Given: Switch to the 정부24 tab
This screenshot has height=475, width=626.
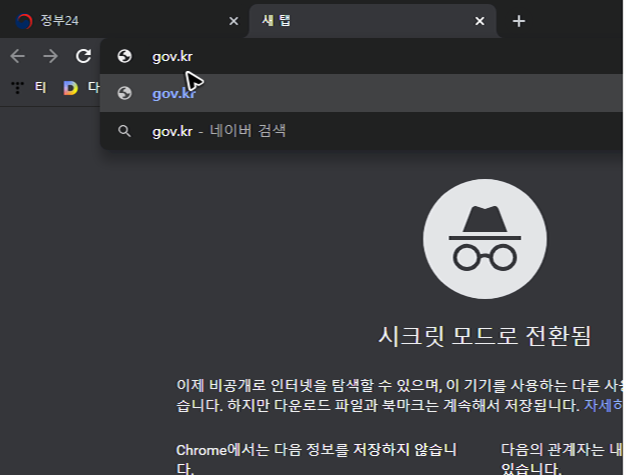Looking at the screenshot, I should click(124, 21).
